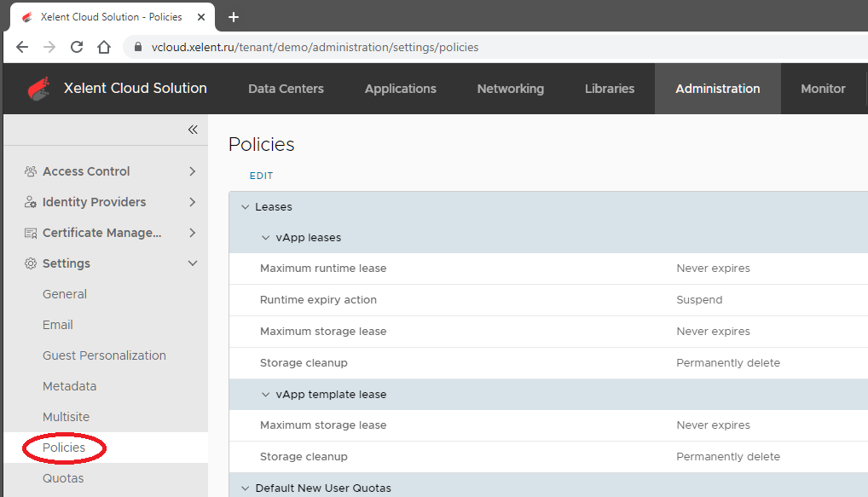Click the Xelent Cloud Solution logo icon
This screenshot has width=868, height=497.
[x=38, y=89]
